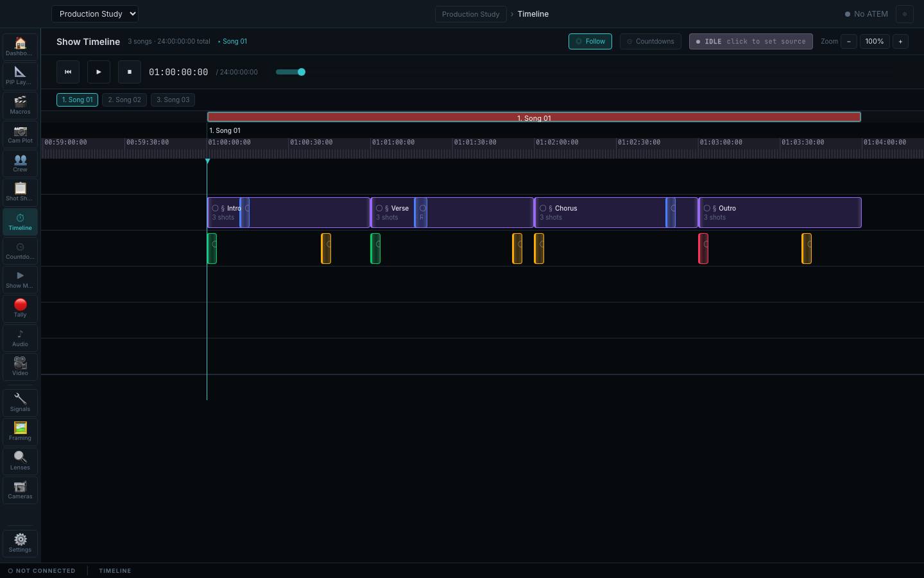The image size is (924, 578).
Task: Open the Signals wrench icon
Action: [x=20, y=403]
